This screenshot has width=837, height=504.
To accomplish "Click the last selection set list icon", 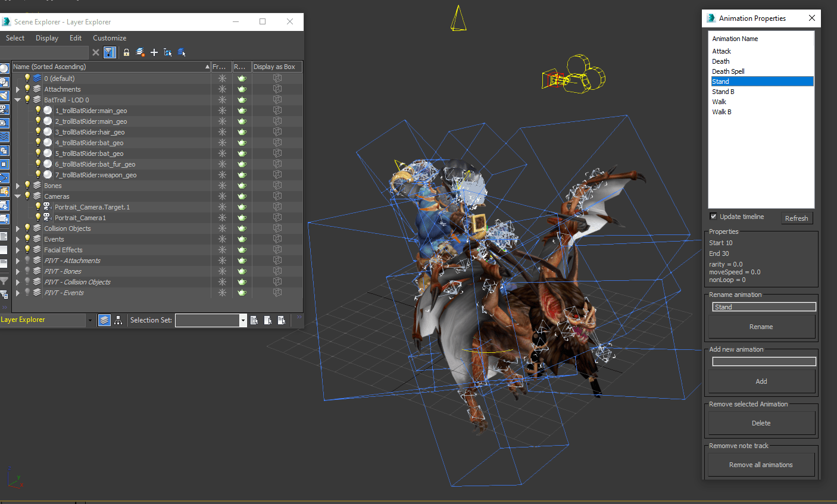I will (282, 320).
